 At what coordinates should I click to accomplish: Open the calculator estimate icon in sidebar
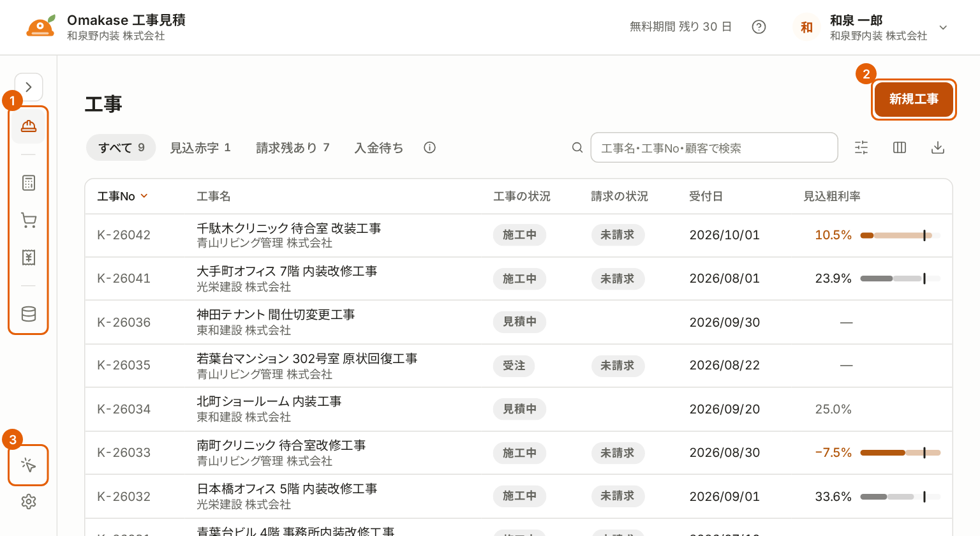pyautogui.click(x=29, y=183)
